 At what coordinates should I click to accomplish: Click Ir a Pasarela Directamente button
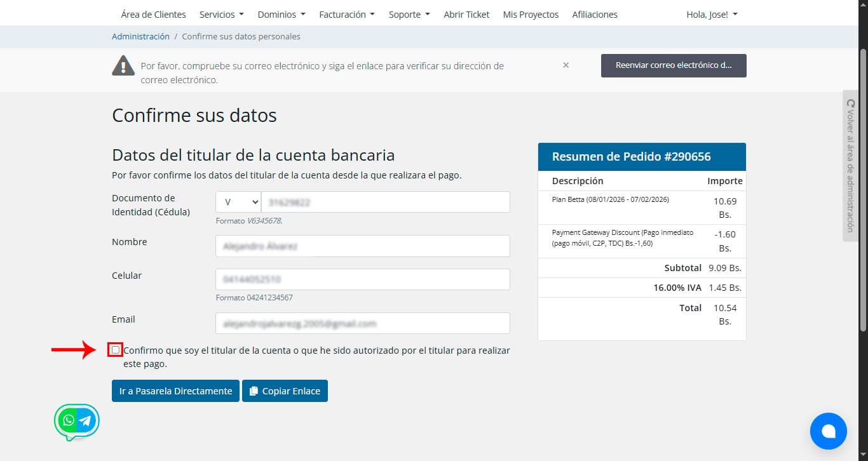(175, 391)
